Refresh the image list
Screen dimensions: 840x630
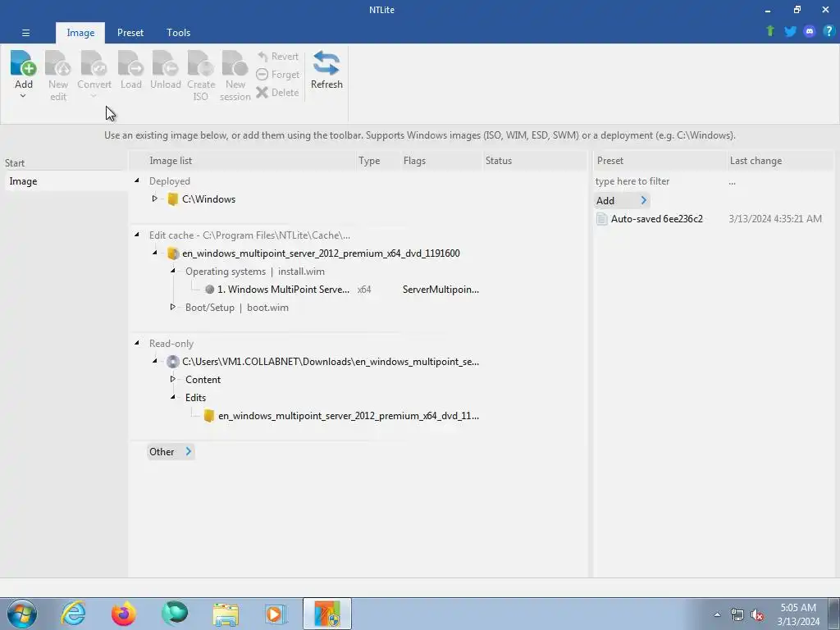(326, 70)
